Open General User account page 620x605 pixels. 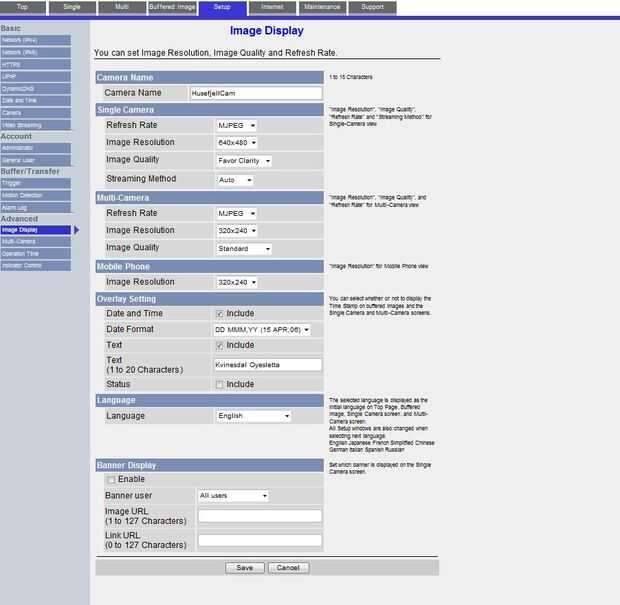pos(36,161)
